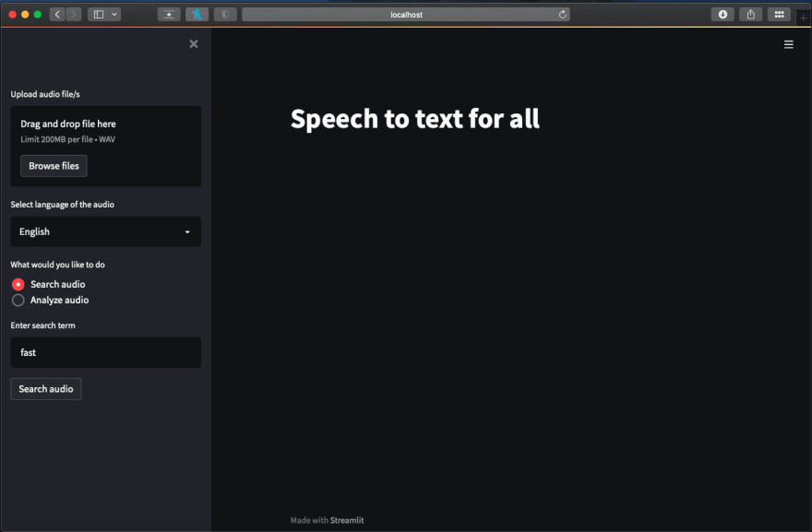The image size is (812, 532).
Task: Minimize the window with the yellow button
Action: (x=25, y=15)
